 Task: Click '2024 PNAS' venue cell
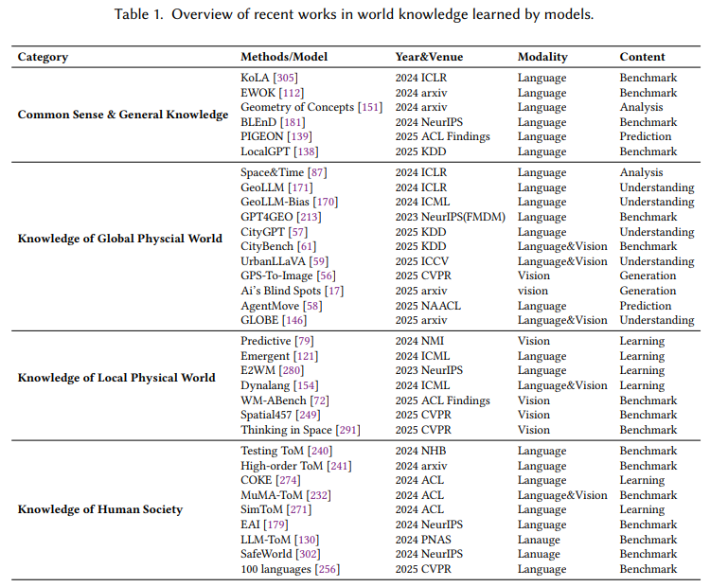[x=423, y=540]
